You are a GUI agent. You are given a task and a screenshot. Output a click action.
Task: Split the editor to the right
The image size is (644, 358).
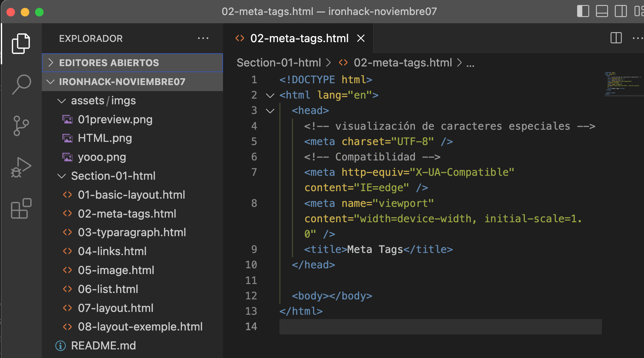[x=616, y=38]
